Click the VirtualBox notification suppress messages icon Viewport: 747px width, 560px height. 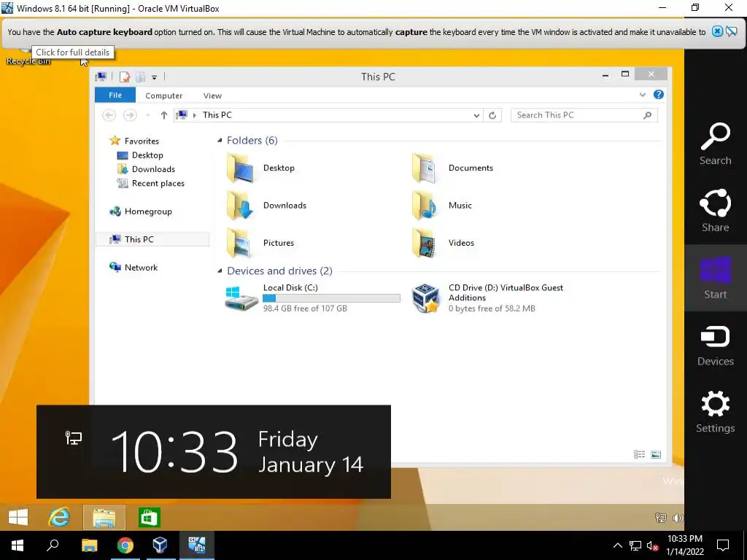(732, 31)
